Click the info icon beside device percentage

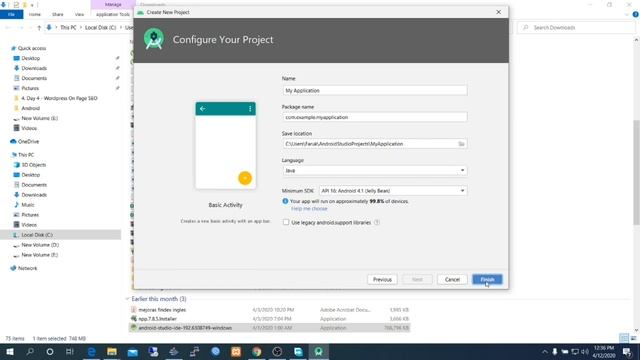[x=285, y=201]
